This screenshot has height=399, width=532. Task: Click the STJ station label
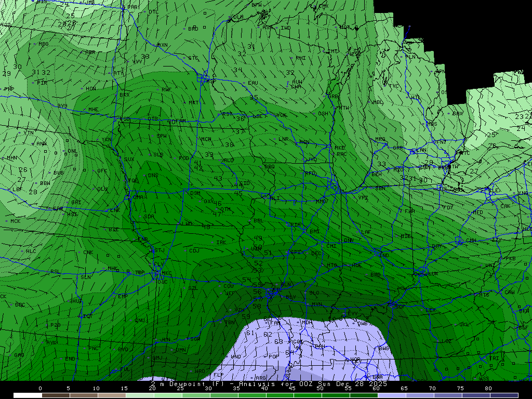click(159, 250)
